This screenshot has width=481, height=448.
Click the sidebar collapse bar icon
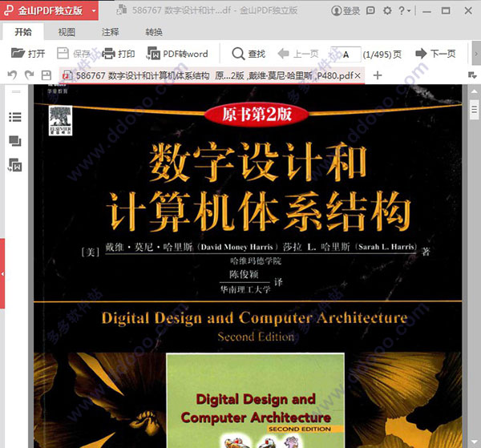16,91
